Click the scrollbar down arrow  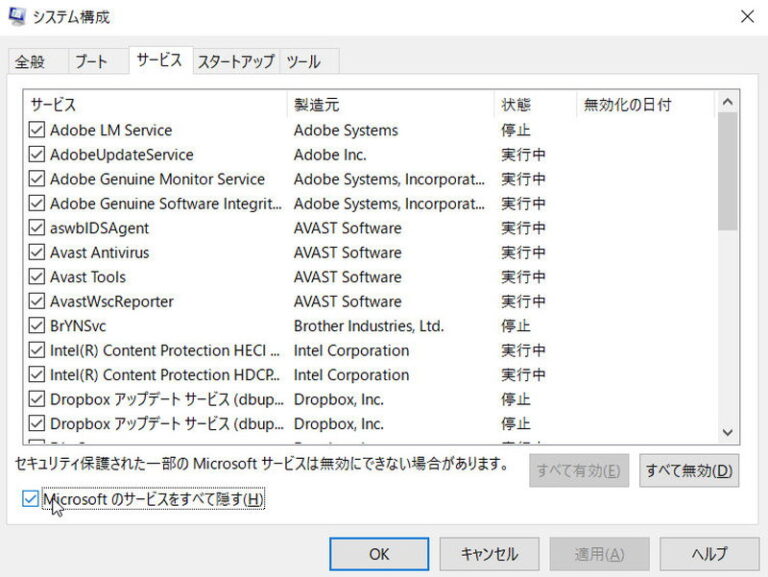(x=728, y=432)
